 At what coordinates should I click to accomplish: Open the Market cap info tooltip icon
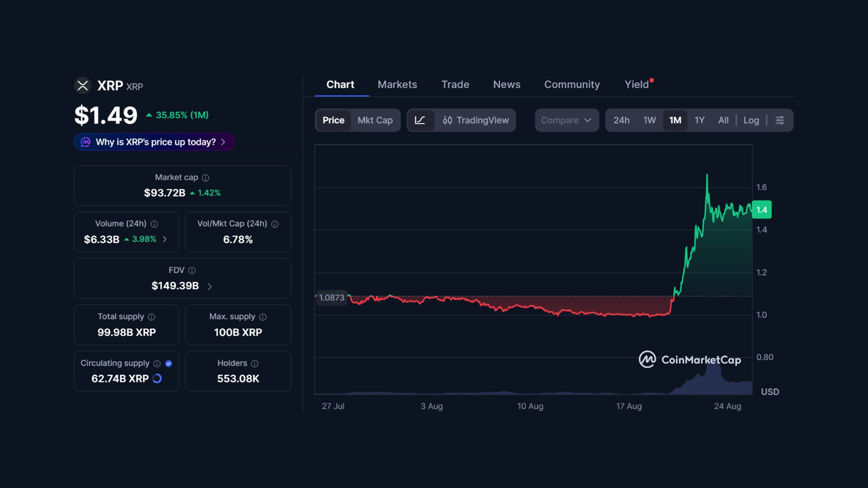tap(206, 178)
